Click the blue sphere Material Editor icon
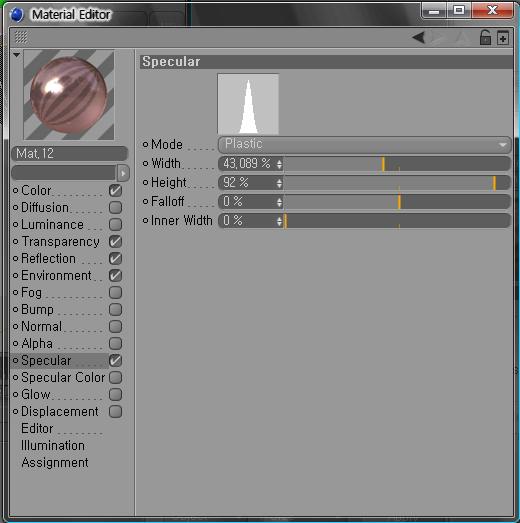 point(17,15)
